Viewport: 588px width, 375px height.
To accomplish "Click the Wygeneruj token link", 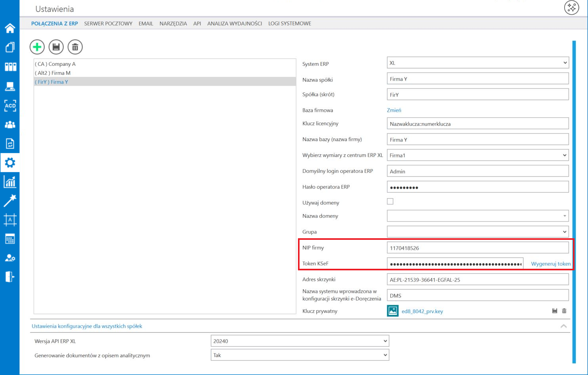I will click(551, 264).
